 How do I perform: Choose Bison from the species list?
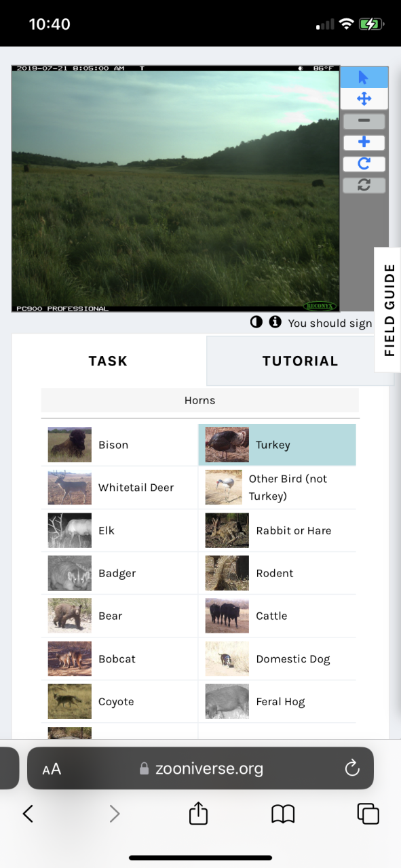(119, 445)
